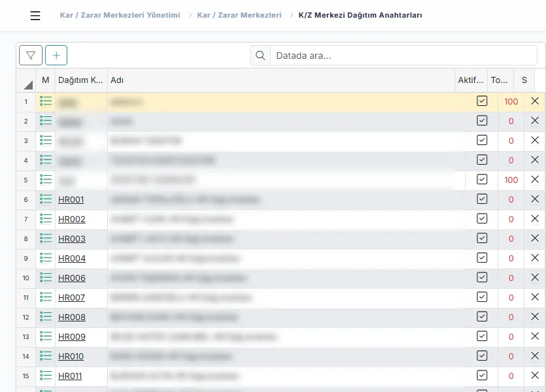Click the HR008 distribution key link

[x=72, y=318]
